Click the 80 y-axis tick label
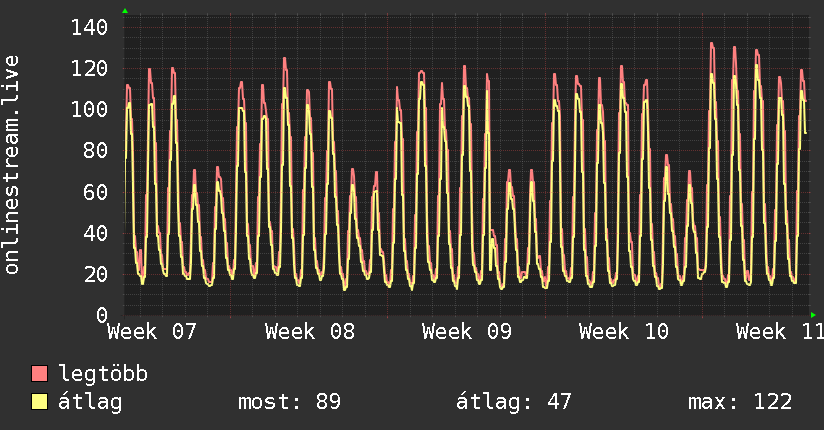824x430 pixels. tap(96, 151)
